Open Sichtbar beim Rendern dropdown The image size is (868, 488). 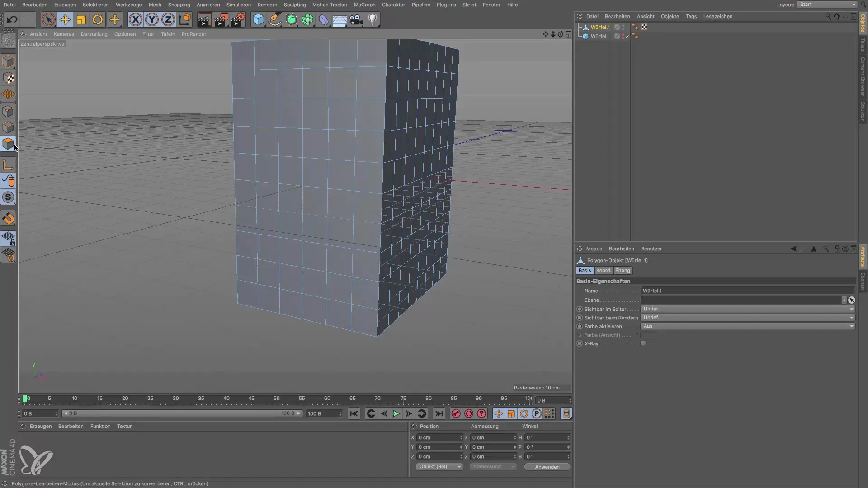coord(748,318)
